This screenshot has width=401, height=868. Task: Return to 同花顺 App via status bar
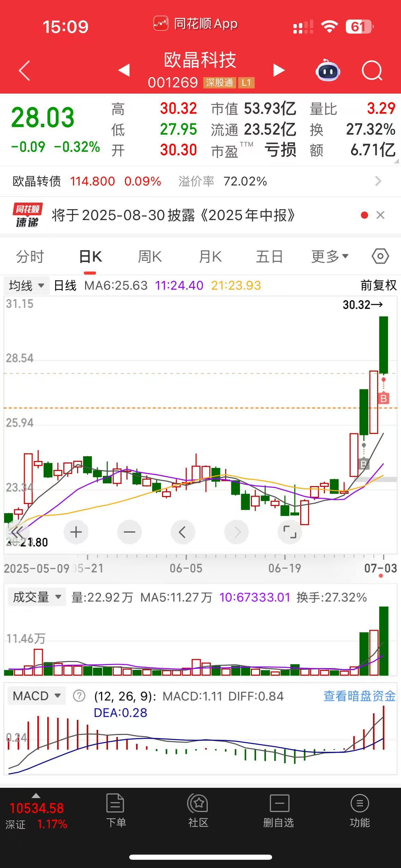click(x=195, y=24)
